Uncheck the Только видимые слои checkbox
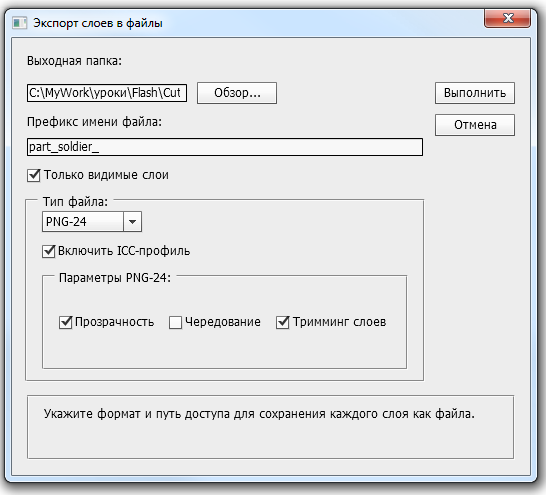 (x=34, y=175)
